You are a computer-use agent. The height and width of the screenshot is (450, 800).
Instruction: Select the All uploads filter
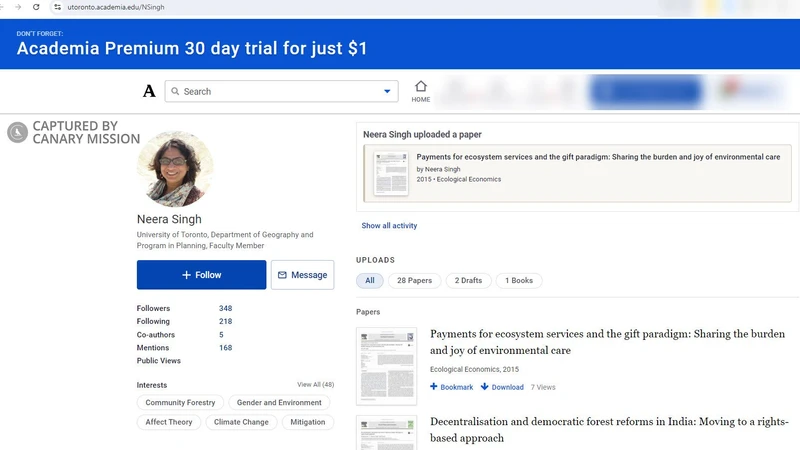pyautogui.click(x=370, y=281)
